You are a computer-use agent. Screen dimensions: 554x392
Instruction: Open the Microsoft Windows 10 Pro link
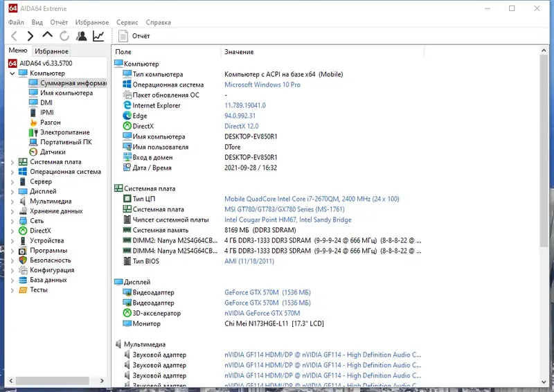(262, 84)
